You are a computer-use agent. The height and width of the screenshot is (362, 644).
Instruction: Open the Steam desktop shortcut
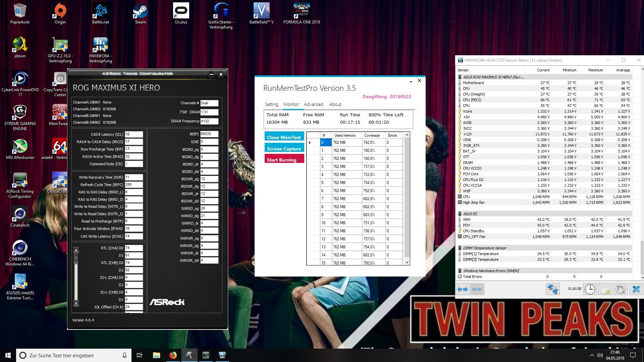point(141,13)
